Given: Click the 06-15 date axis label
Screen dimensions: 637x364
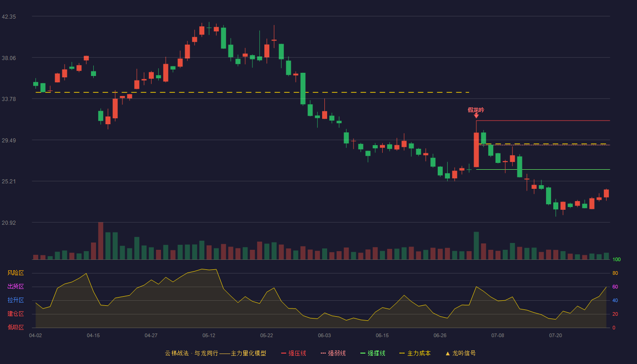Looking at the screenshot, I should [x=382, y=335].
